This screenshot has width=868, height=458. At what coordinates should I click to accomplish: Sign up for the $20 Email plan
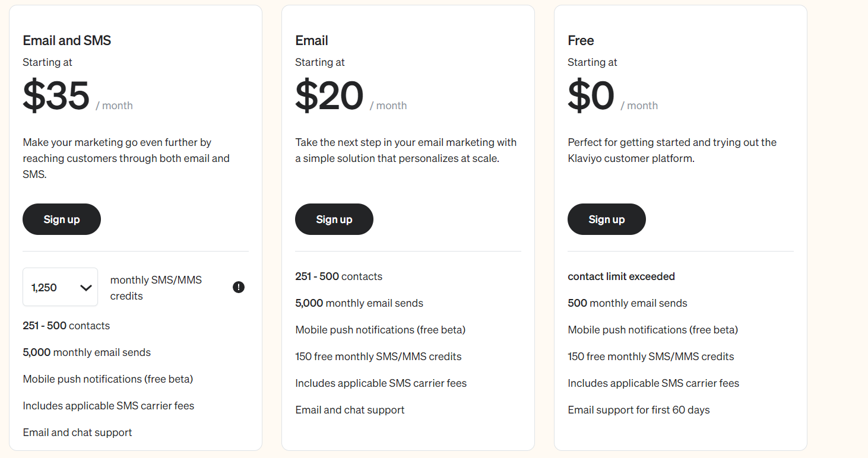coord(334,220)
